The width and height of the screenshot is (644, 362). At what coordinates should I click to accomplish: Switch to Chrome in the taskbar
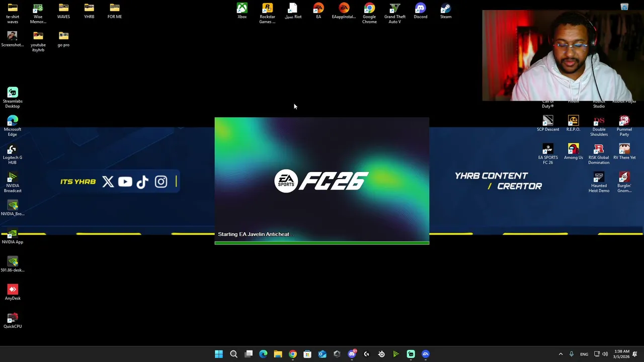(x=293, y=354)
